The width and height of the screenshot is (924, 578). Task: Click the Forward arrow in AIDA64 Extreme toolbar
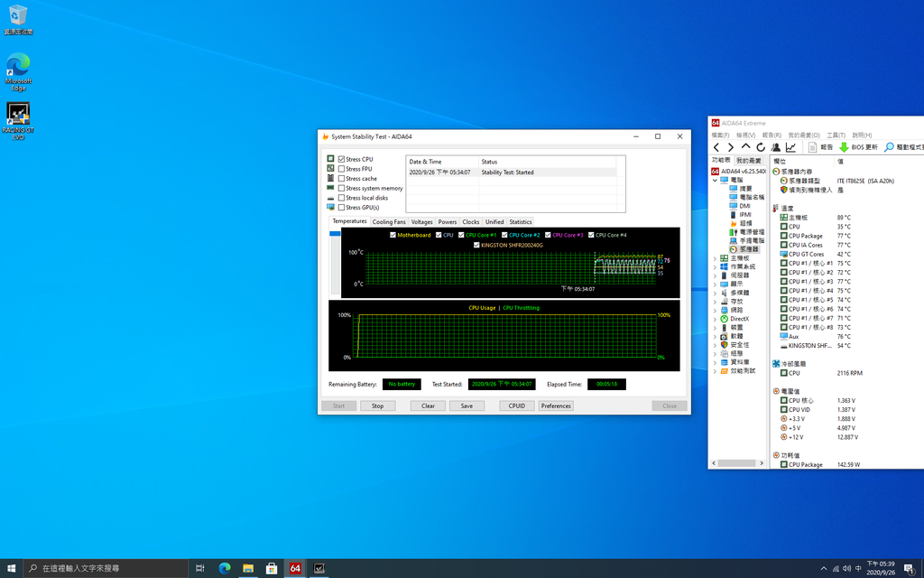[731, 147]
